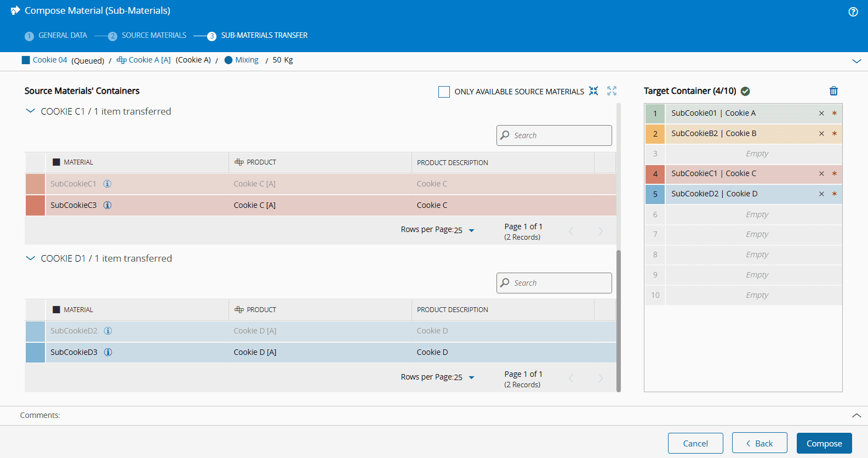Image resolution: width=868 pixels, height=458 pixels.
Task: Remove SubCookie01 from target container
Action: coord(821,114)
